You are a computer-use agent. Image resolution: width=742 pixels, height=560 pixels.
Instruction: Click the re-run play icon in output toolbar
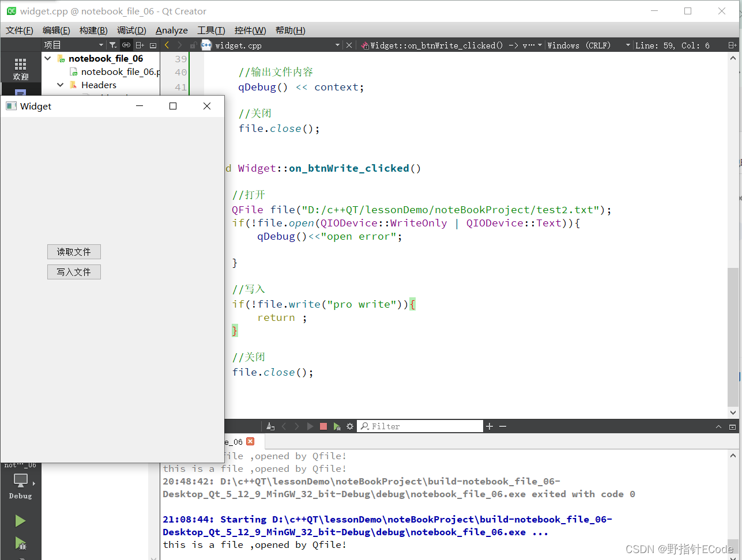[310, 426]
